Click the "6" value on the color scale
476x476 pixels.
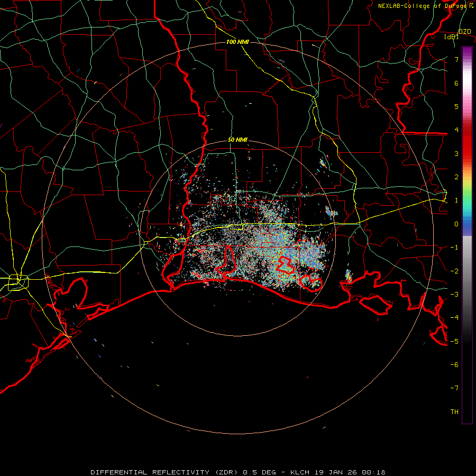[x=456, y=83]
